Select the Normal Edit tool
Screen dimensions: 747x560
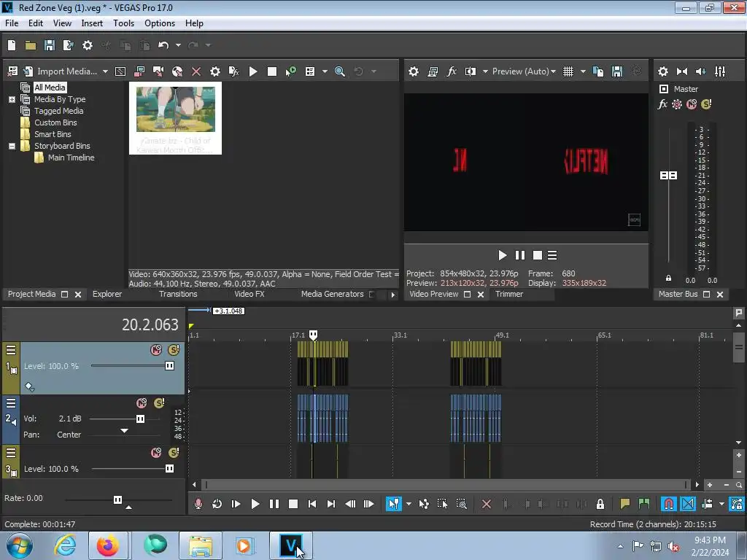(x=393, y=504)
